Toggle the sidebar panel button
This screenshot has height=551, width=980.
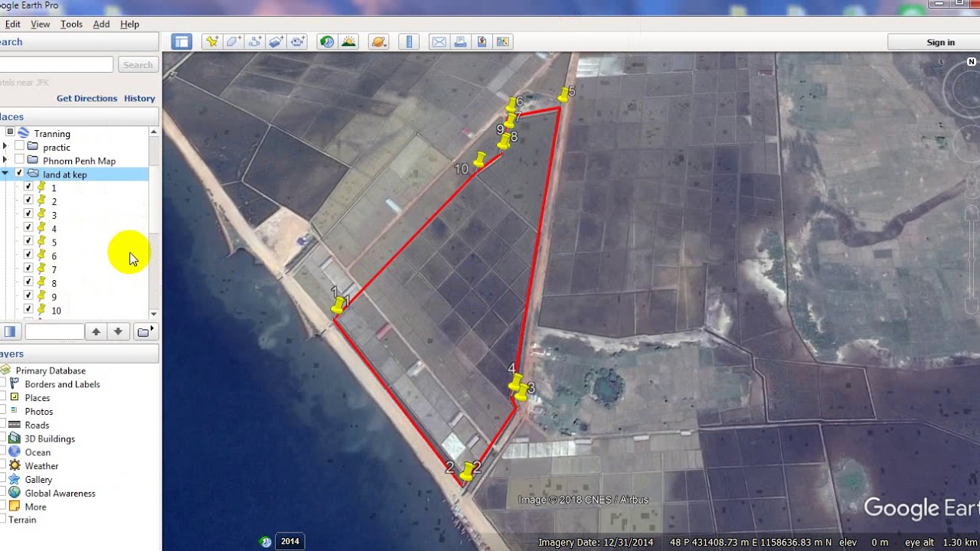pyautogui.click(x=181, y=42)
